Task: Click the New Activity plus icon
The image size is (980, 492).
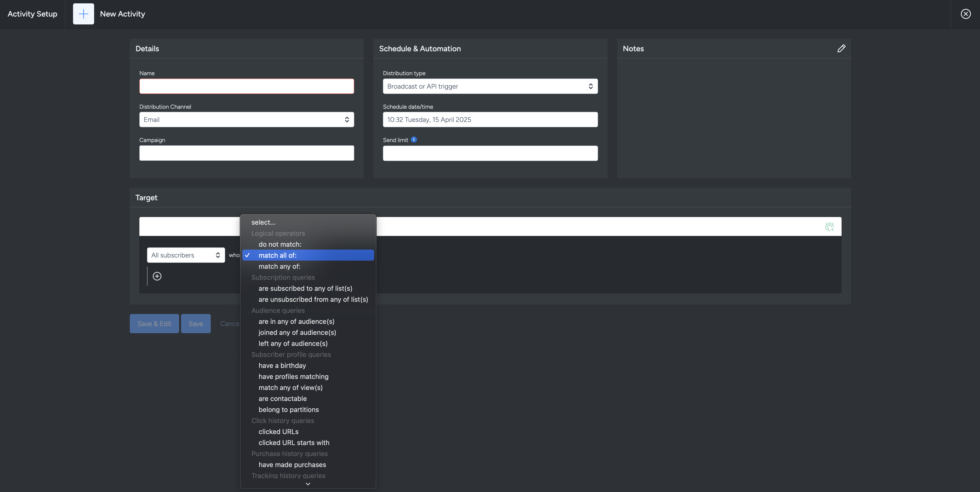Action: 83,14
